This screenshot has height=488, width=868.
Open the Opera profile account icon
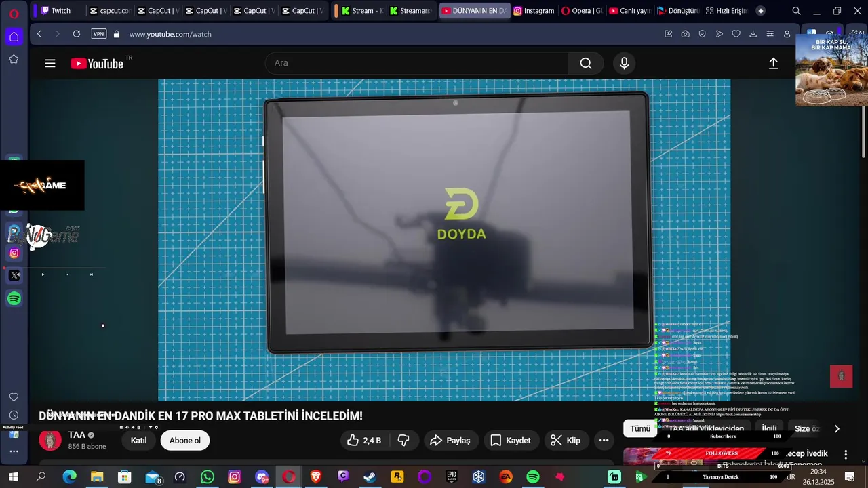(787, 34)
